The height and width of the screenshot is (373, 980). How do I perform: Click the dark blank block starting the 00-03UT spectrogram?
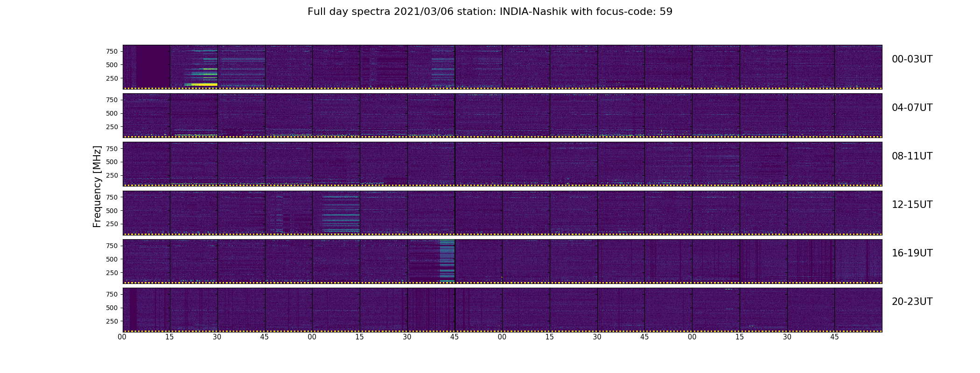point(153,66)
